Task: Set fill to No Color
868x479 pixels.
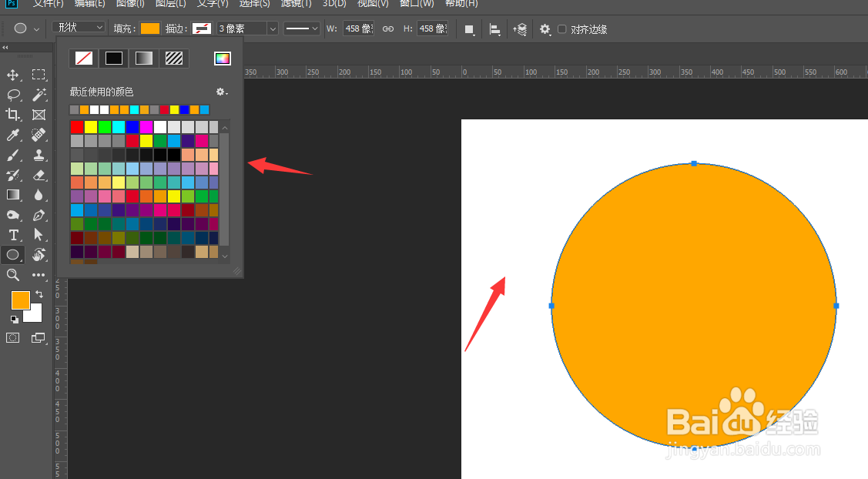Action: coord(84,59)
